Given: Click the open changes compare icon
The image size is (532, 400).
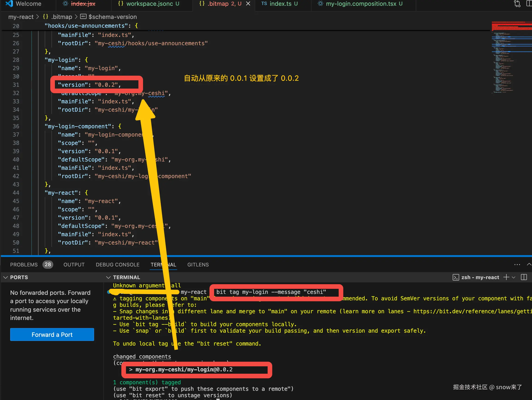Looking at the screenshot, I should pyautogui.click(x=517, y=4).
